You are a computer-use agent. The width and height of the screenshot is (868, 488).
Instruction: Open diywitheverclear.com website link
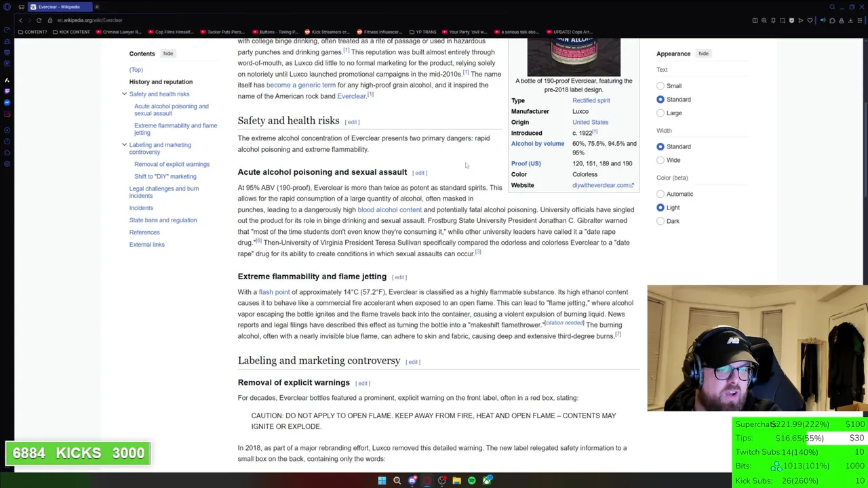coord(602,185)
